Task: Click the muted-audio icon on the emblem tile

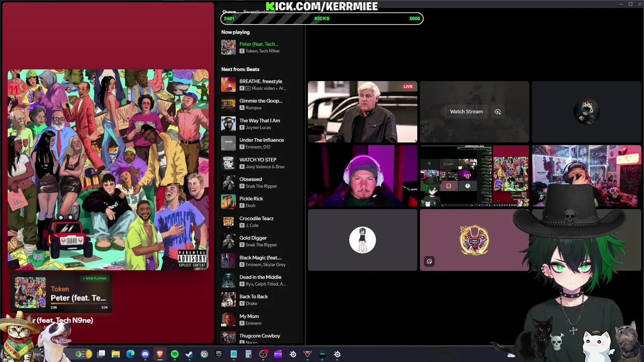Action: (429, 261)
